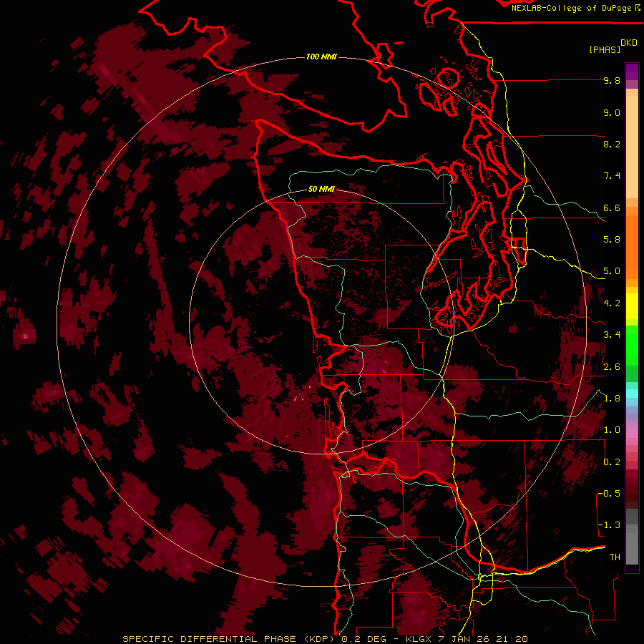The height and width of the screenshot is (644, 644).
Task: Select the 4.2 scale value
Action: click(612, 303)
